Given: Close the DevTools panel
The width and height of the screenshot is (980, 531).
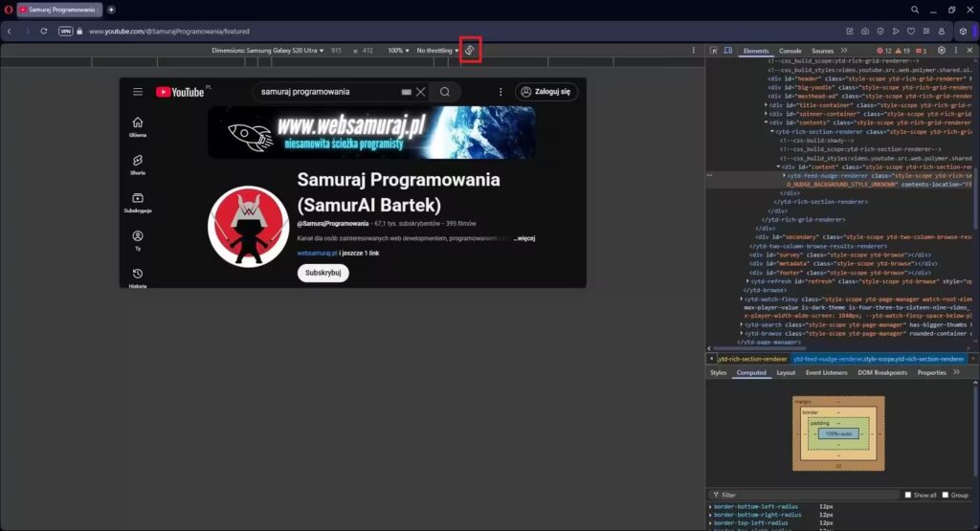Looking at the screenshot, I should [969, 50].
